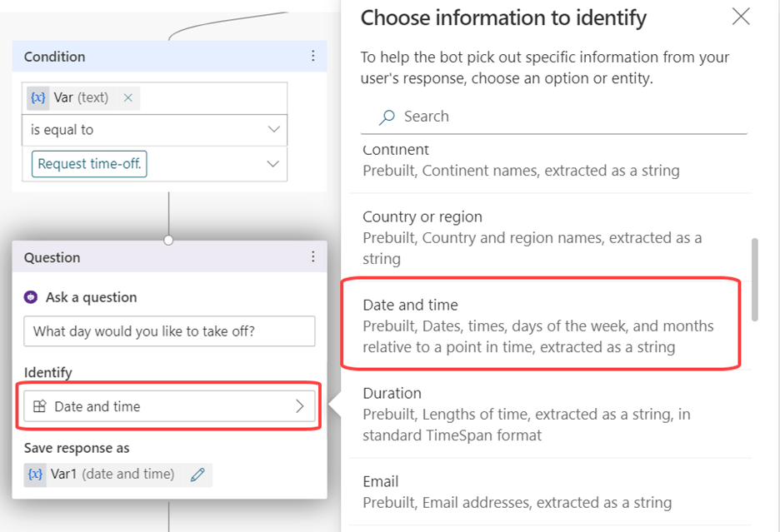This screenshot has width=780, height=532.
Task: Click the search magnifier icon
Action: 387,117
